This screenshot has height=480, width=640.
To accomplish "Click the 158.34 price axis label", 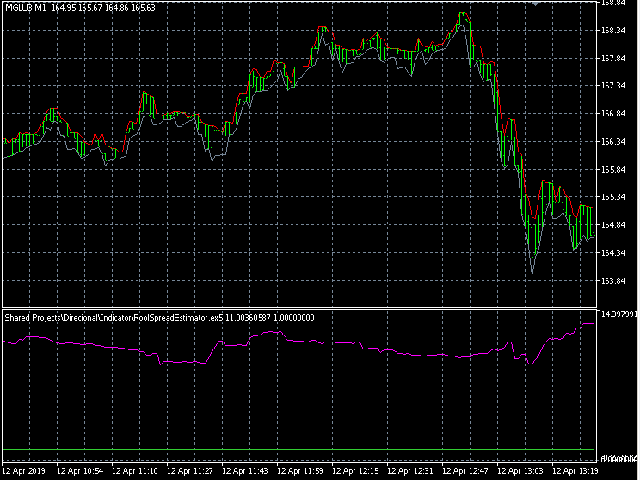I will tap(613, 30).
